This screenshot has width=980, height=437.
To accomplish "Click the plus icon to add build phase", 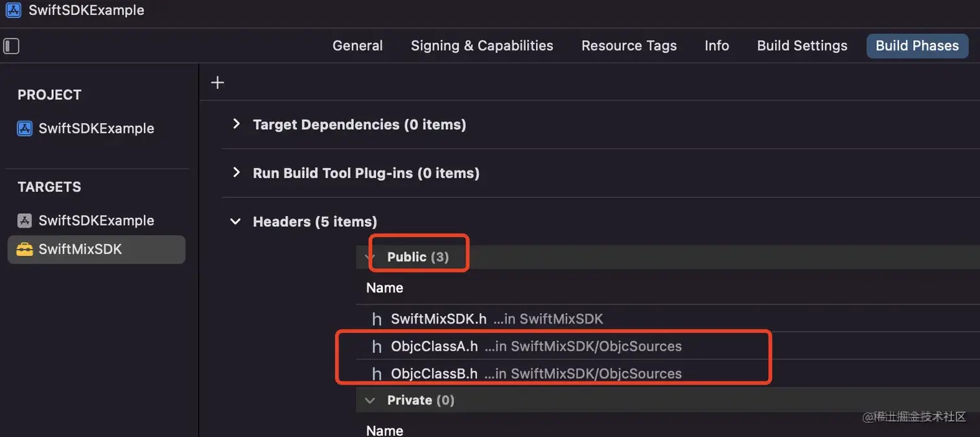I will click(218, 82).
